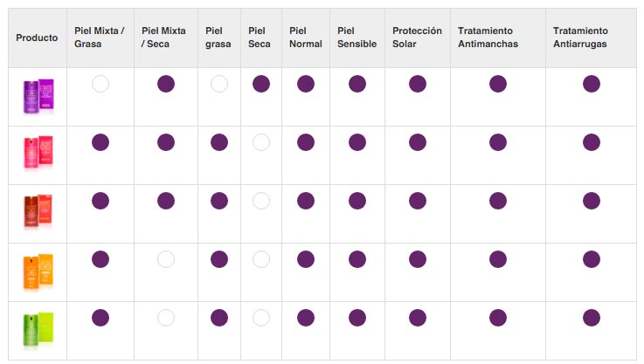Click filled Piel Seca dot for purple product

260,84
